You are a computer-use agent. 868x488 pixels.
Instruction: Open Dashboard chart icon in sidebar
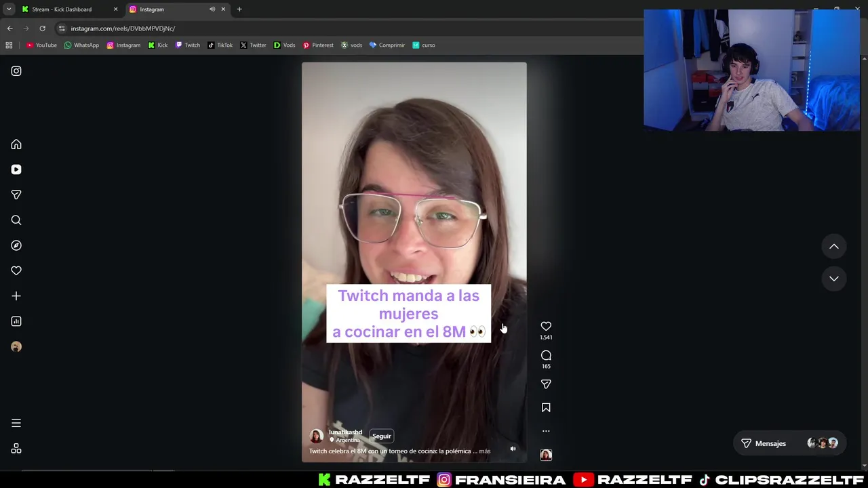[16, 321]
